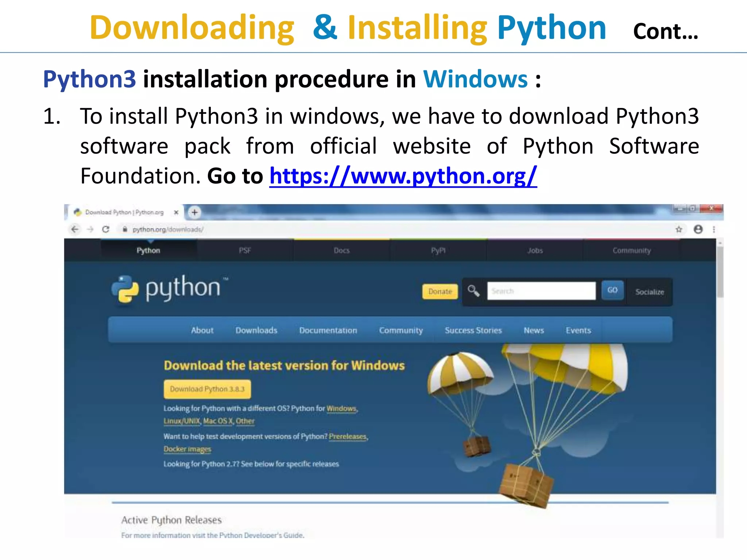The height and width of the screenshot is (560, 747).
Task: Switch to the PSF top tab
Action: pos(245,250)
